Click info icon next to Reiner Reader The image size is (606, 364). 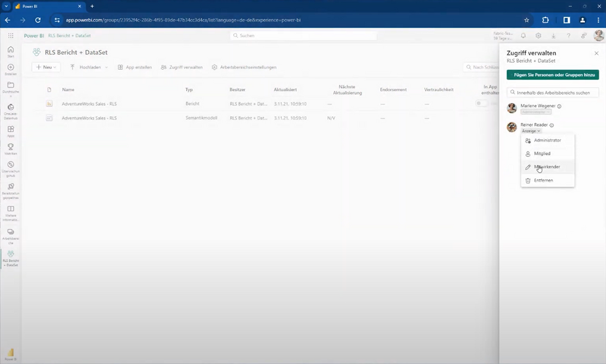pos(552,125)
